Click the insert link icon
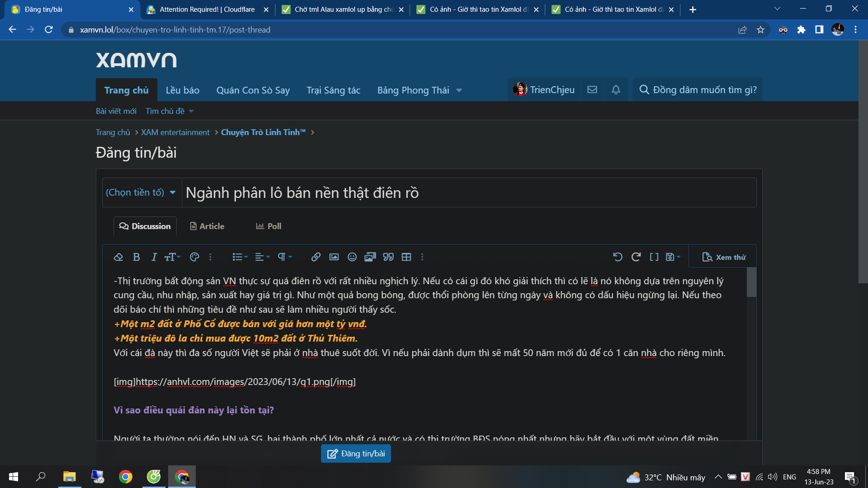The image size is (868, 488). pyautogui.click(x=316, y=257)
